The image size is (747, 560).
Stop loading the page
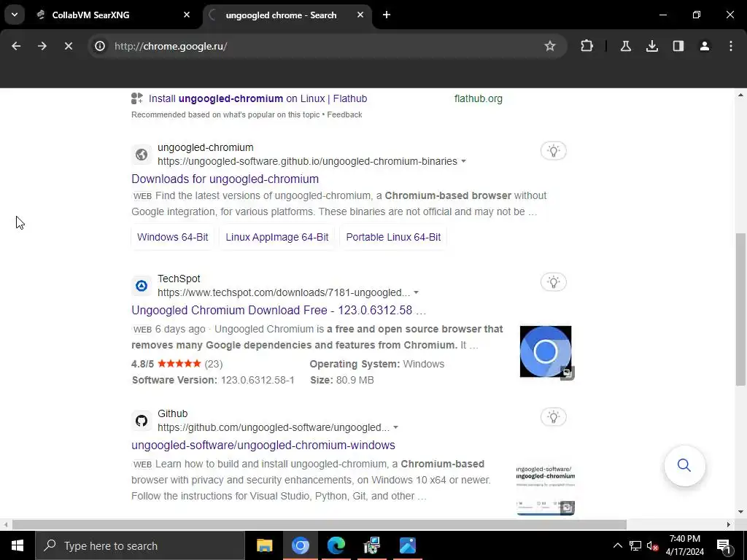69,46
